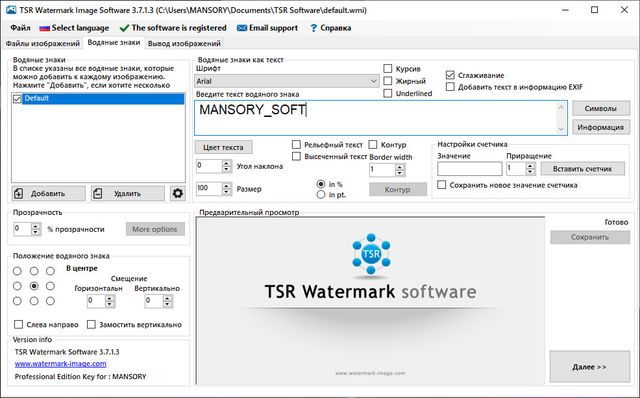Select Default item in watermark list

pos(103,99)
